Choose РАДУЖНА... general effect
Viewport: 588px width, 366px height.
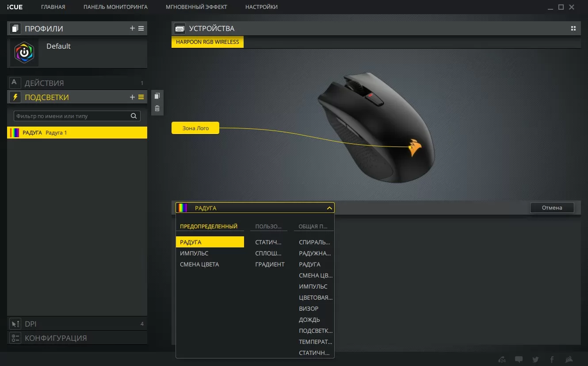point(315,253)
